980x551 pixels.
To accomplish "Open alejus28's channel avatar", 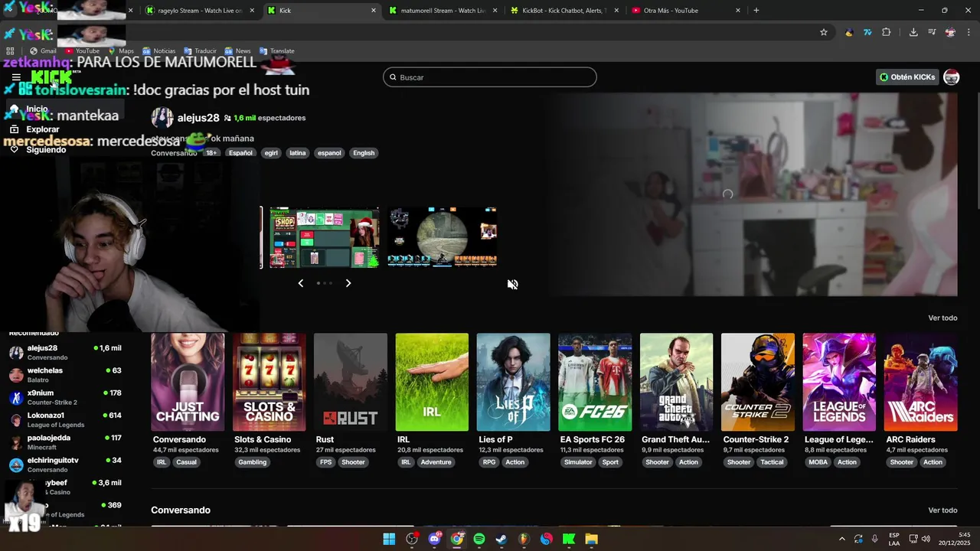I will click(162, 118).
